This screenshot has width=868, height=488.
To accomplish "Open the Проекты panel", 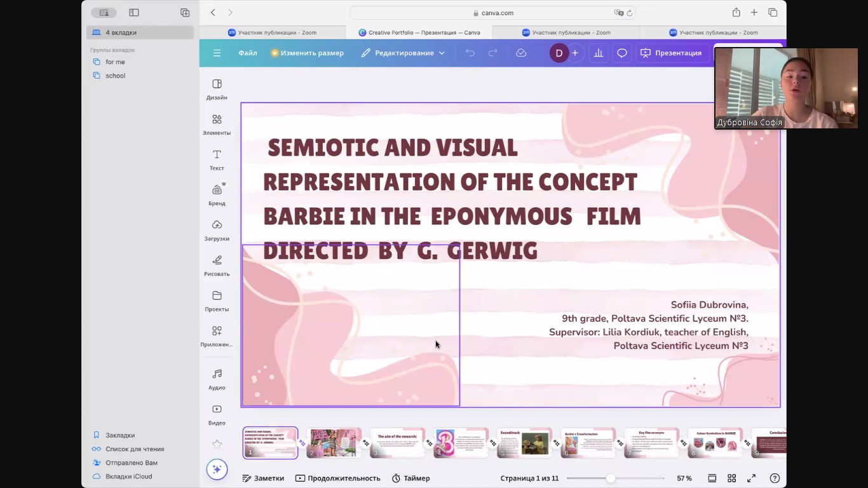I will point(217,301).
